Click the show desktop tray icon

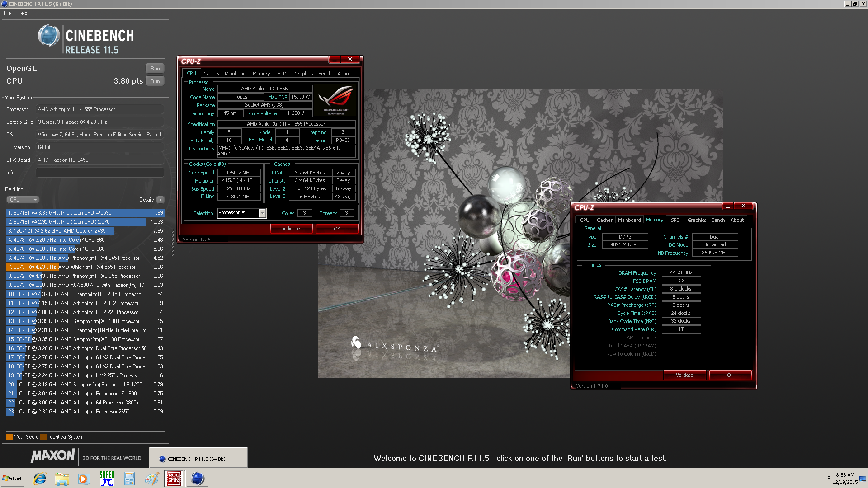(863, 479)
